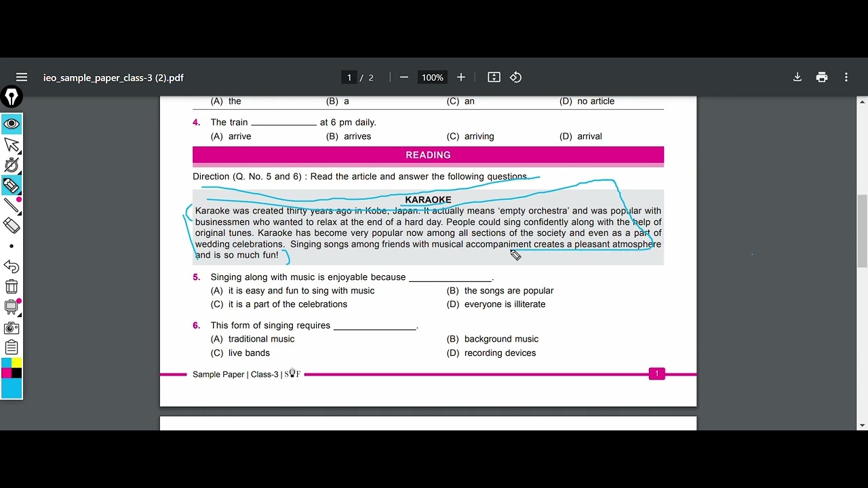
Task: Pick the line drawing tool
Action: pos(12,205)
